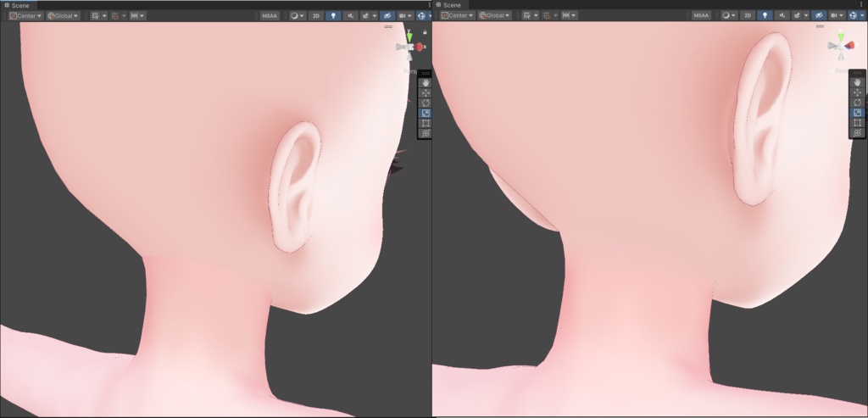This screenshot has height=418, width=868.
Task: Toggle grid snapping icon in right Scene toolbar
Action: pos(547,15)
